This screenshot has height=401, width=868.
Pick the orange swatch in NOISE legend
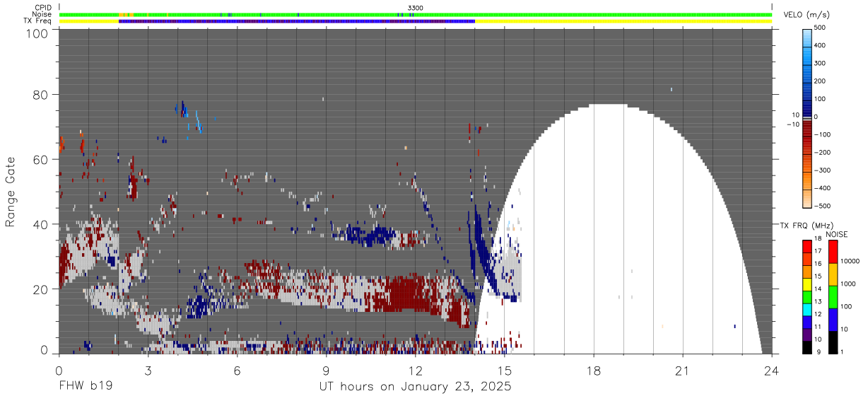[x=833, y=274]
